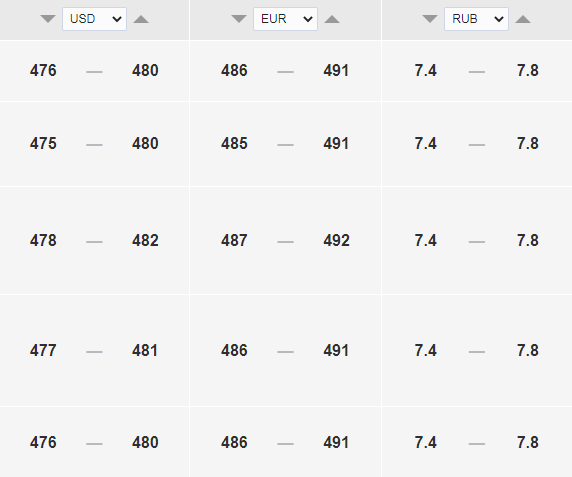
Task: Click first row RUB 7.8 sell rate
Action: [x=527, y=71]
